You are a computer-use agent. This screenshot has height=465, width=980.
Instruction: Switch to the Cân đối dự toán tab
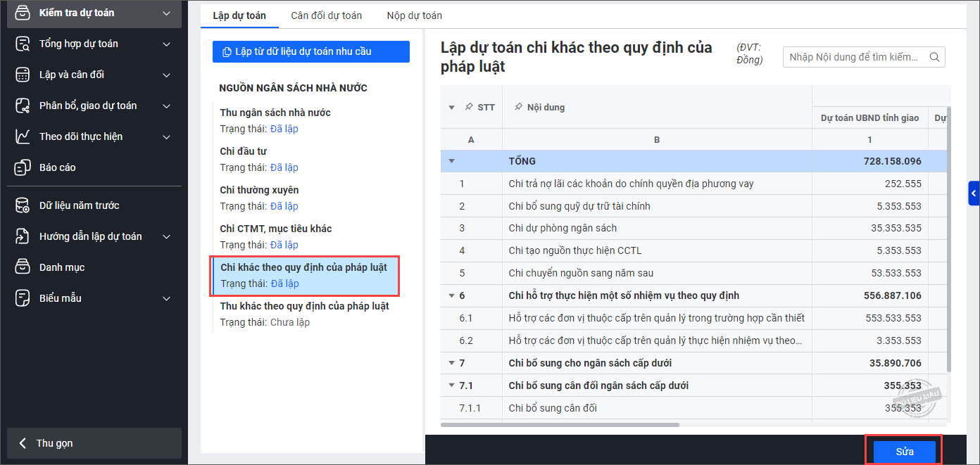(x=326, y=15)
